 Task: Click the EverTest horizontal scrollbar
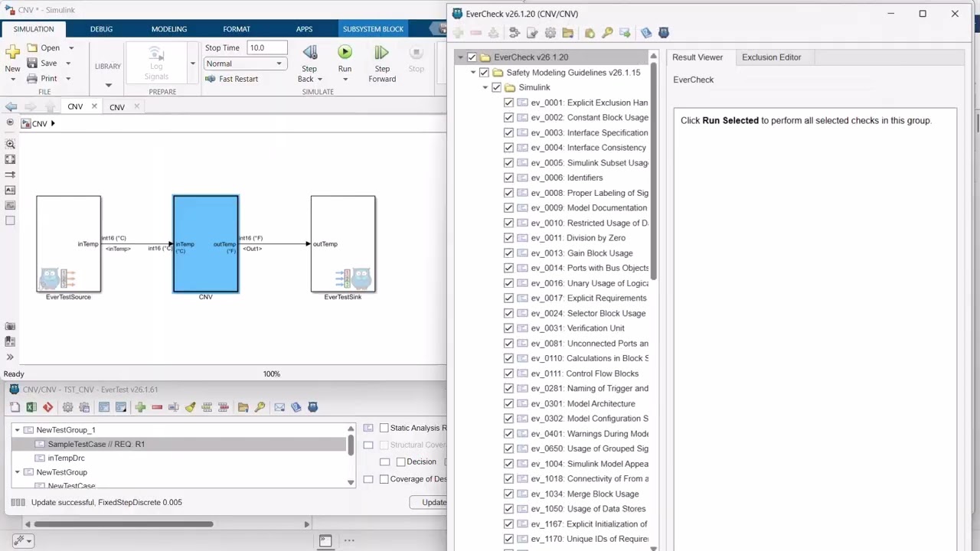[x=125, y=524]
